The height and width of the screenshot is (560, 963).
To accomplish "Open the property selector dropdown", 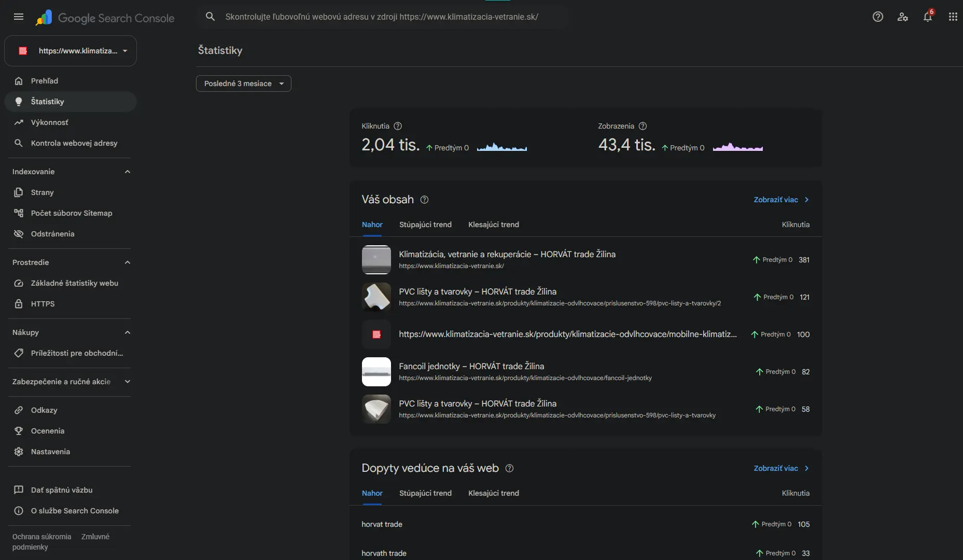I will [x=71, y=51].
